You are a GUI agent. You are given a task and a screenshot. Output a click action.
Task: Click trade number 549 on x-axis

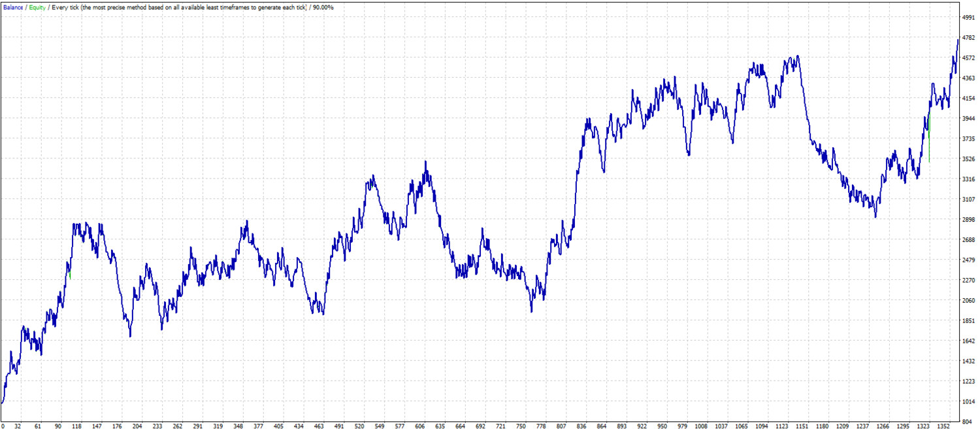point(379,425)
